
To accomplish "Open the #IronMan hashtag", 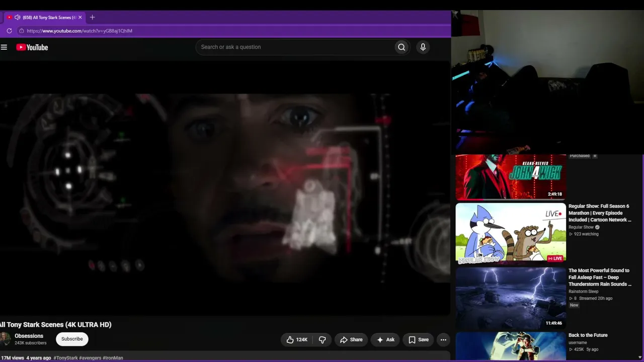I will (x=113, y=358).
